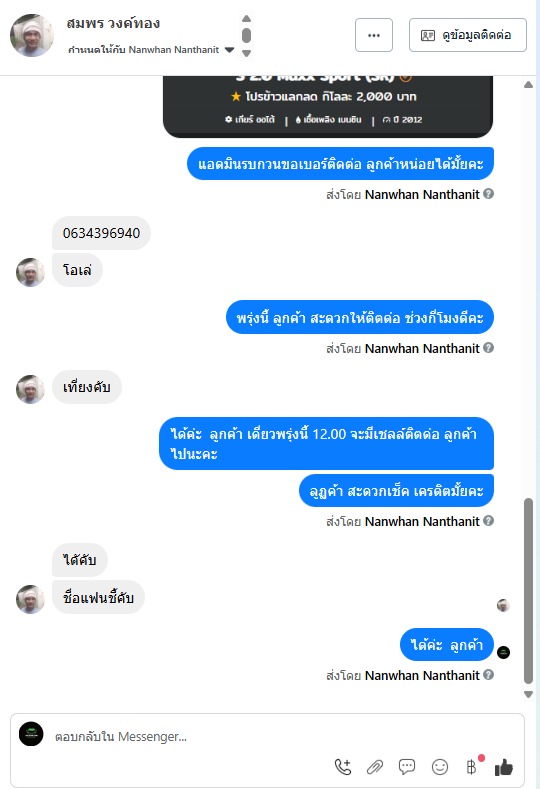Click help icon beside last sent-by label

point(488,675)
